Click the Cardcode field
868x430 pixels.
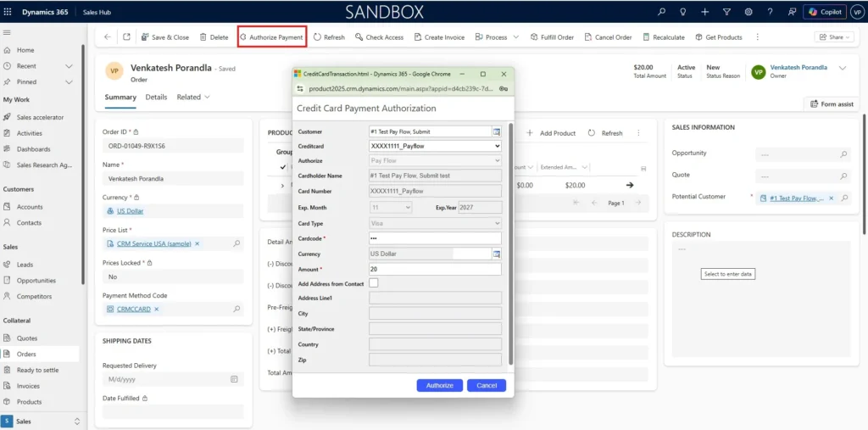coord(435,238)
